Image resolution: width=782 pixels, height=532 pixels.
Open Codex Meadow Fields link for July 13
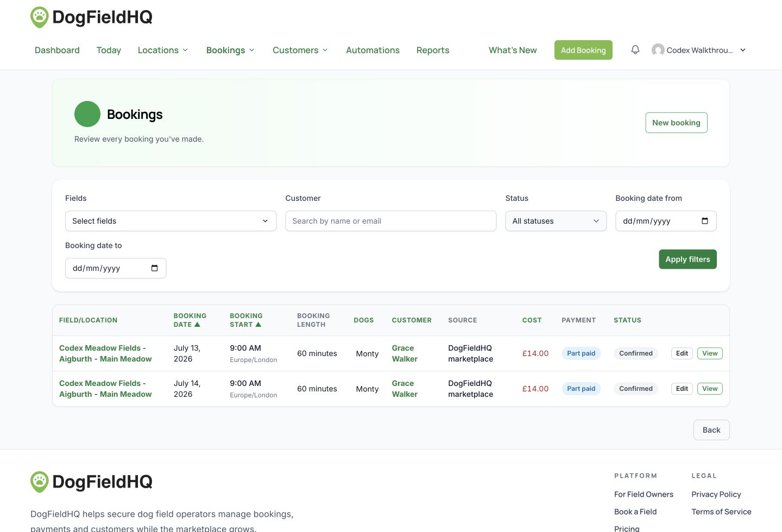[x=105, y=353]
